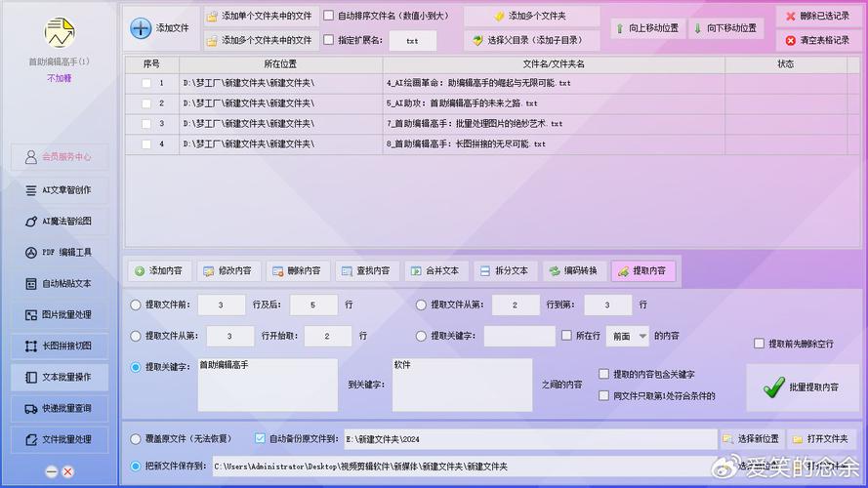Switch to 查找内容 tab
This screenshot has height=488, width=868.
(367, 271)
